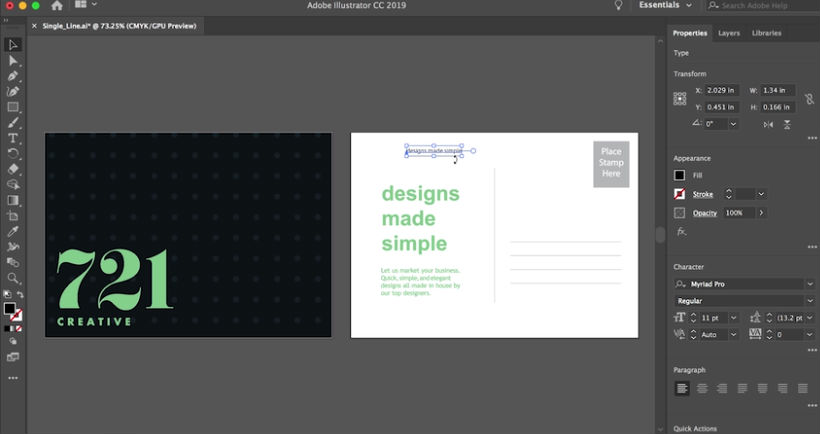Viewport: 820px width, 434px height.
Task: Click the Flip Vertically icon
Action: click(787, 124)
